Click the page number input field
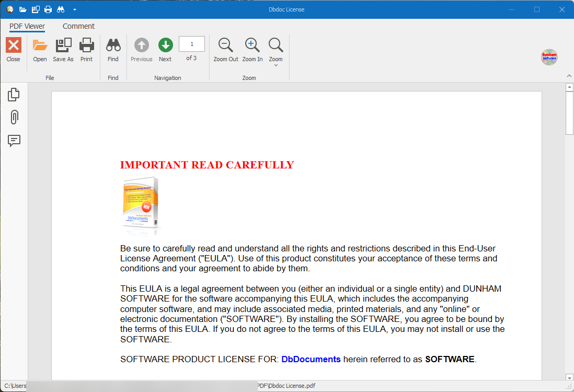574x392 pixels. pos(191,44)
